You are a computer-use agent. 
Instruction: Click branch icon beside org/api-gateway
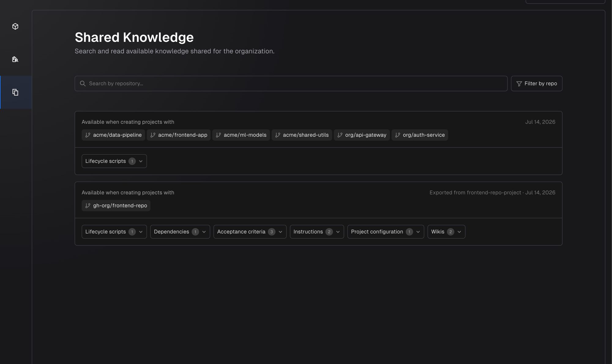[x=340, y=135]
